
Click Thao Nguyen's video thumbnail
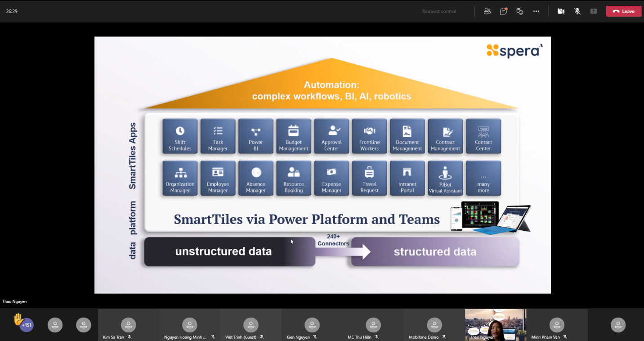[495, 325]
